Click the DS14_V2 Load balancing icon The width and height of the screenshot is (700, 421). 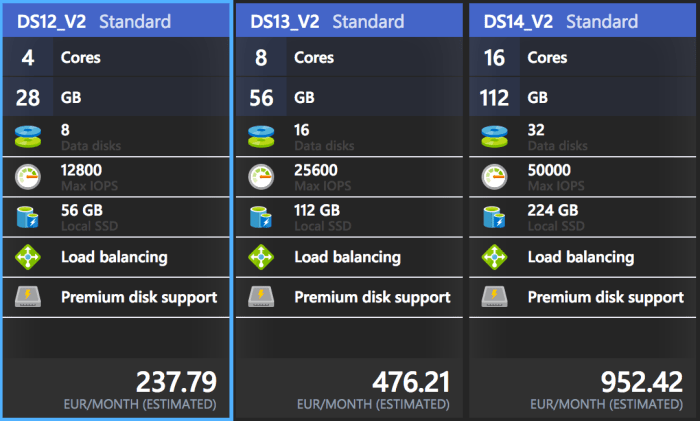click(x=494, y=257)
